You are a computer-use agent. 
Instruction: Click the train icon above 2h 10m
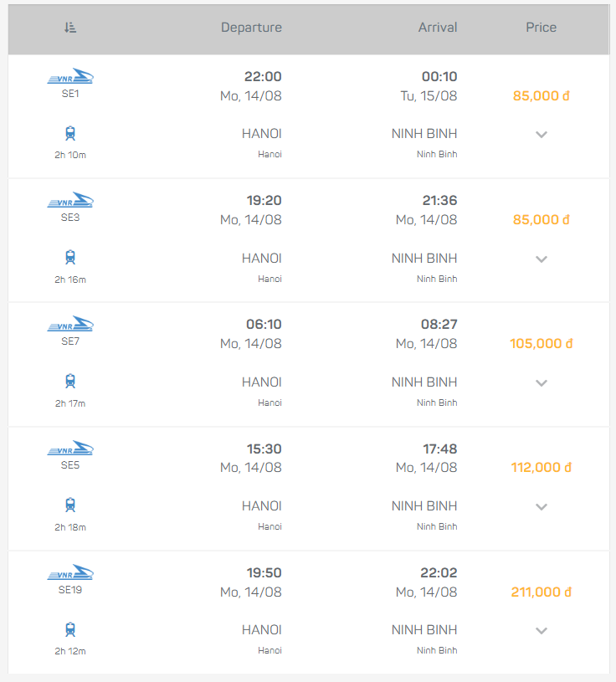70,133
